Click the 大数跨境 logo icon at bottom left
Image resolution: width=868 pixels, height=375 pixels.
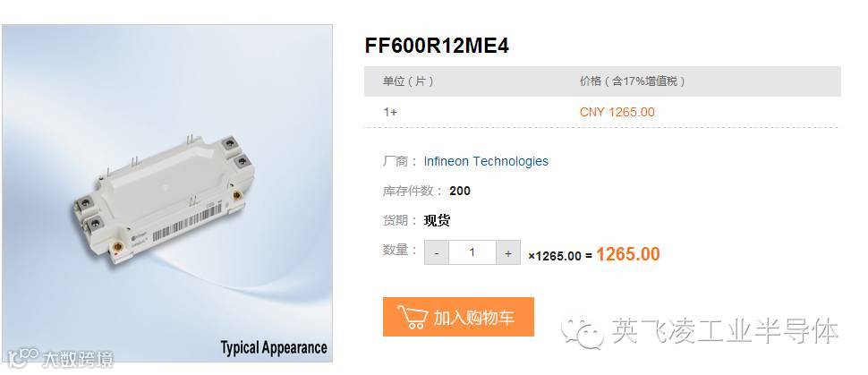point(22,358)
